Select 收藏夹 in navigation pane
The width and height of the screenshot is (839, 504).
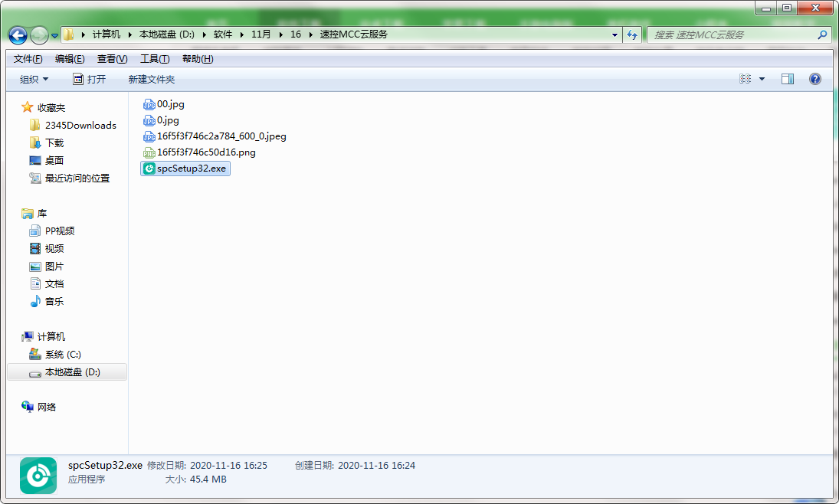pyautogui.click(x=51, y=107)
